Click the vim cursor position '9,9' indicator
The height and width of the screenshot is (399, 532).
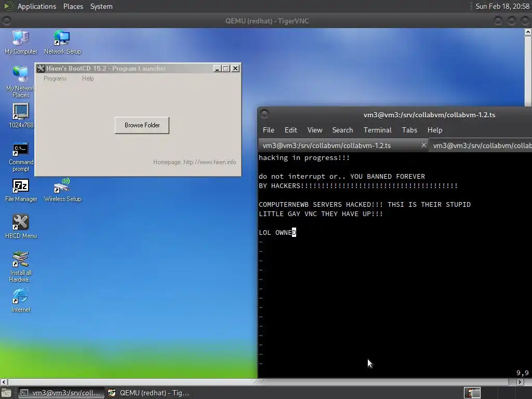pyautogui.click(x=523, y=373)
